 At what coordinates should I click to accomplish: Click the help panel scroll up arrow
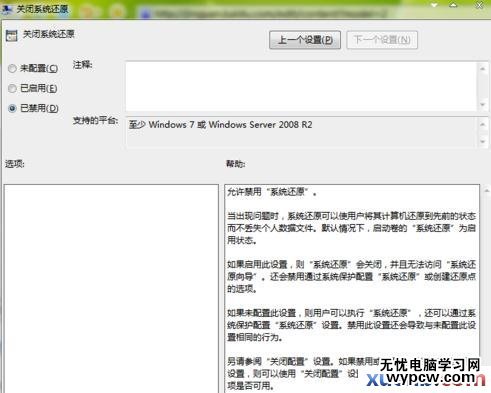click(x=486, y=190)
